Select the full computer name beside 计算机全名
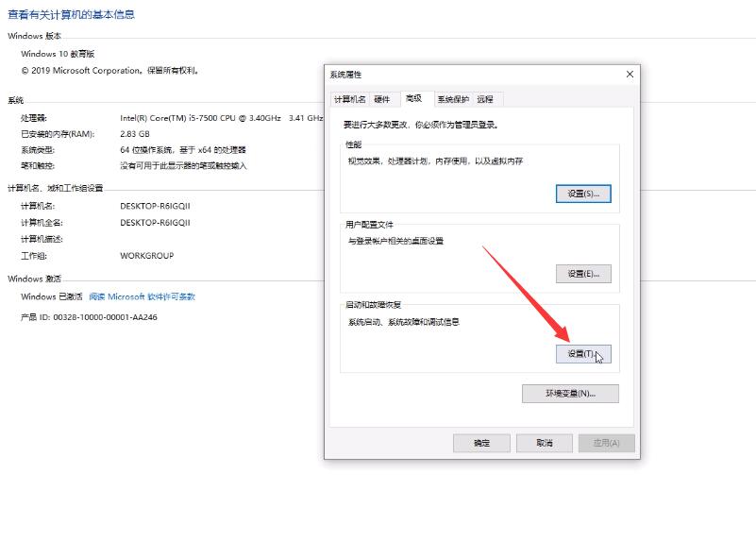This screenshot has height=541, width=756. pyautogui.click(x=155, y=223)
